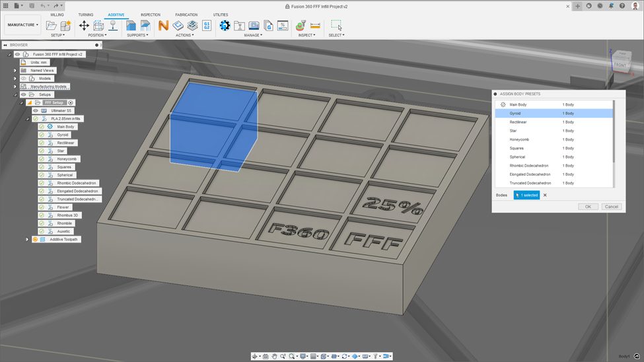
Task: Click the OK button in Assign Body Presets
Action: pyautogui.click(x=587, y=207)
